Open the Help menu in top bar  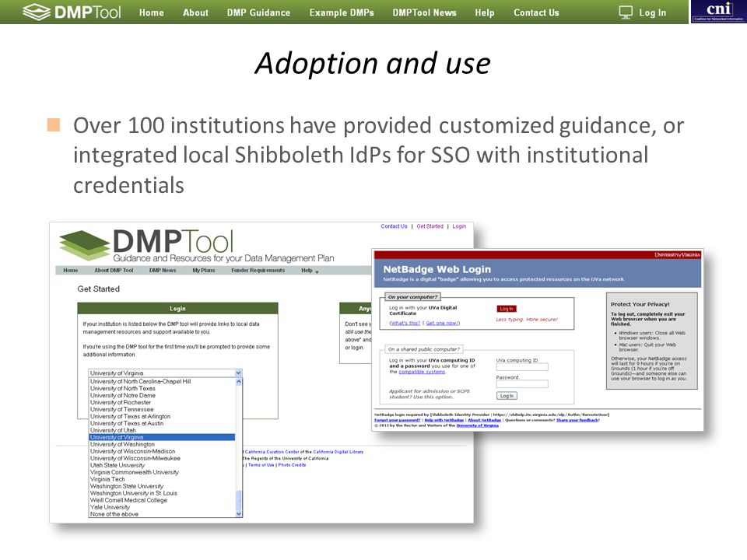[x=485, y=13]
